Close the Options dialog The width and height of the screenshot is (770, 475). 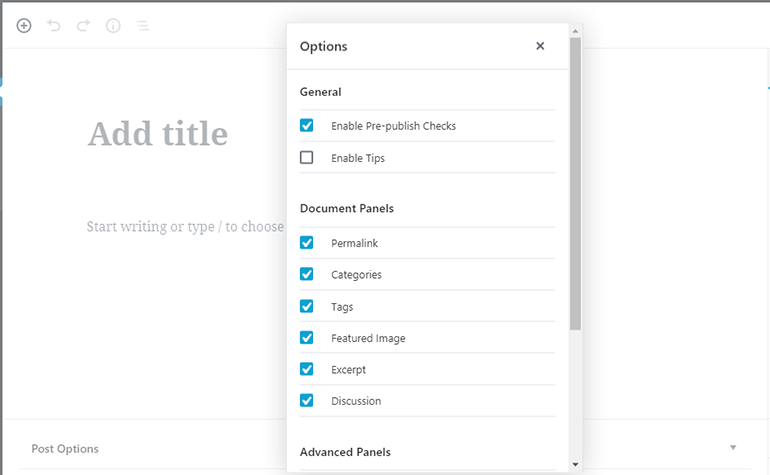540,46
